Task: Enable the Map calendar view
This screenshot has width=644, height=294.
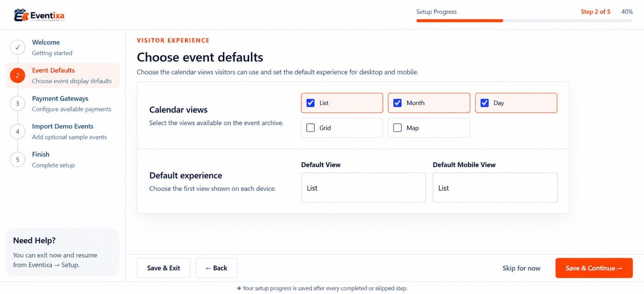Action: pos(397,128)
